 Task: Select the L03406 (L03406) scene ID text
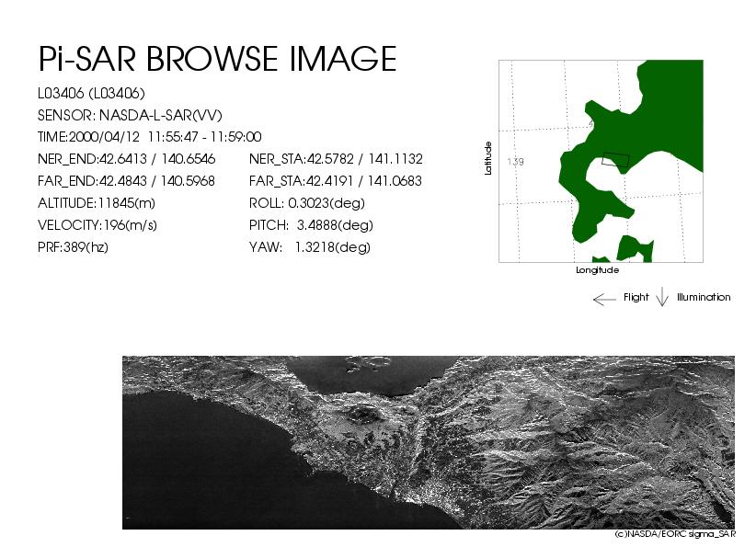tap(91, 93)
